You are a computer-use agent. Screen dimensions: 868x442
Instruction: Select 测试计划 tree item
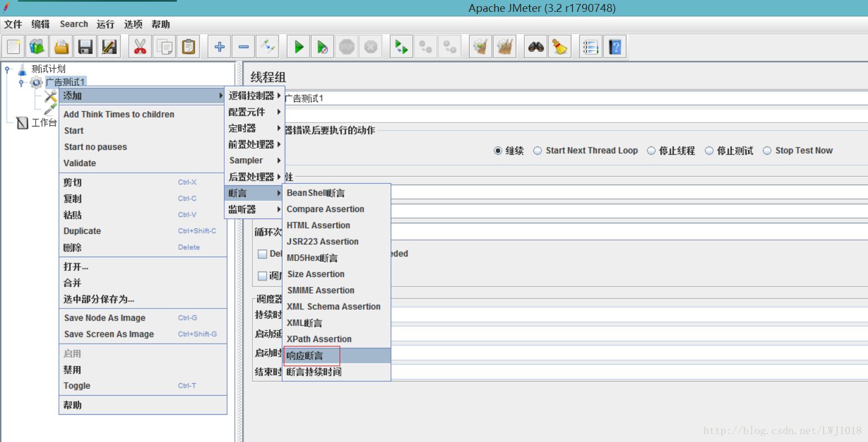point(49,69)
